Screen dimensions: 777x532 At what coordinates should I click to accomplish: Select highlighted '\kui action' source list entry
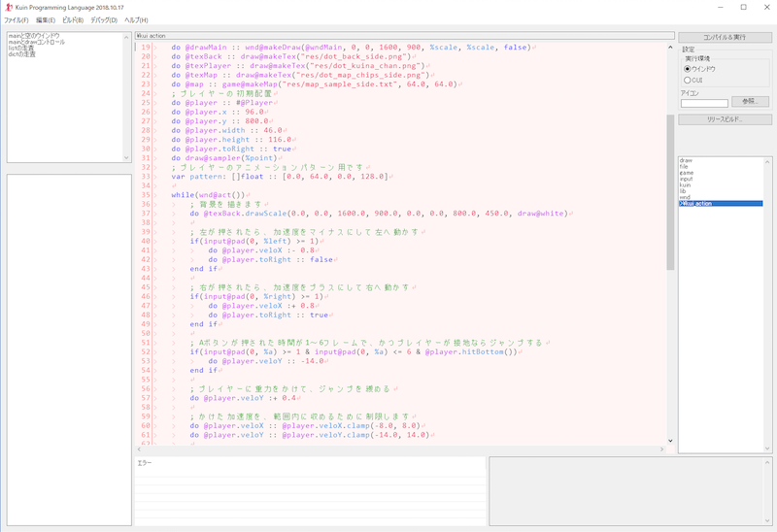tap(721, 204)
